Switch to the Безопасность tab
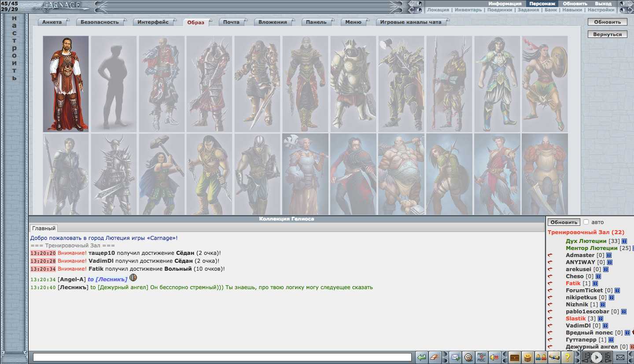 [x=100, y=22]
